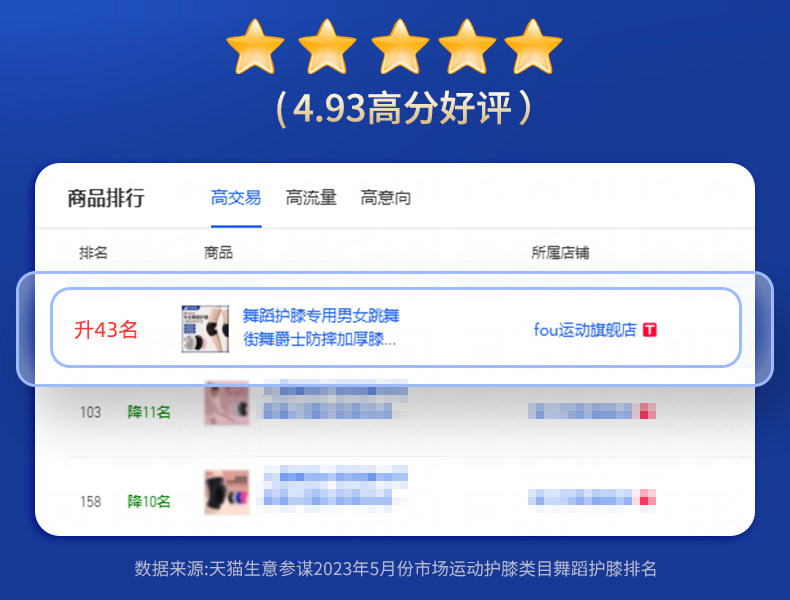Click the fifth gold rating star
790x600 pixels.
(533, 47)
